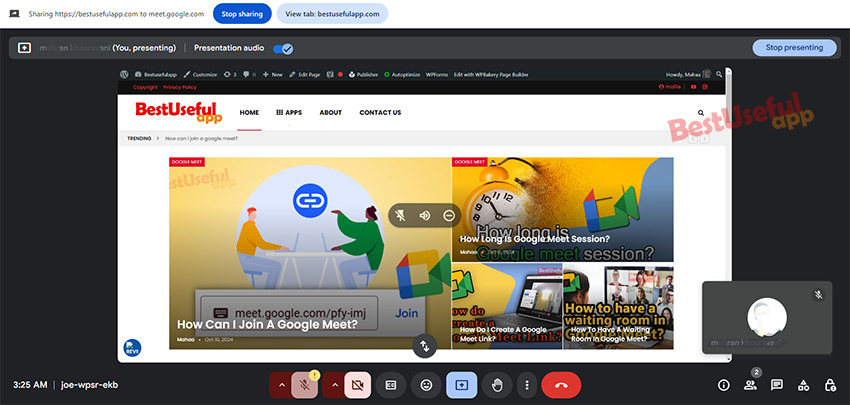Click WPForms in admin bar
This screenshot has width=850, height=405.
pos(437,75)
